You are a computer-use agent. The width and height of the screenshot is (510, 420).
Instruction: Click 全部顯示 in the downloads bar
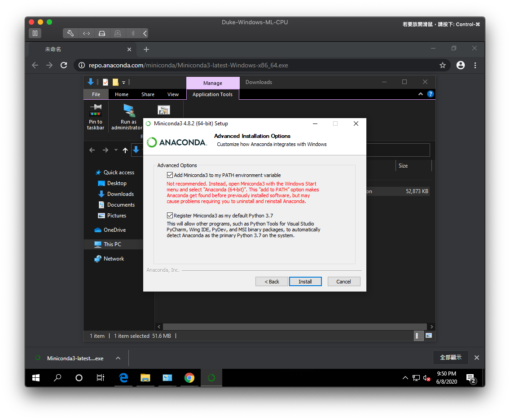(x=451, y=358)
